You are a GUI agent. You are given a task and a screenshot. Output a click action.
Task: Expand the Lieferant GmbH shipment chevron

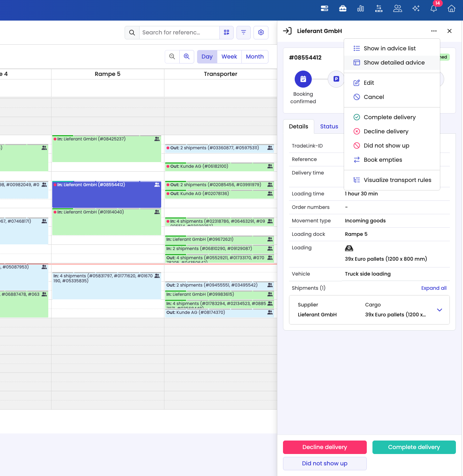point(440,310)
